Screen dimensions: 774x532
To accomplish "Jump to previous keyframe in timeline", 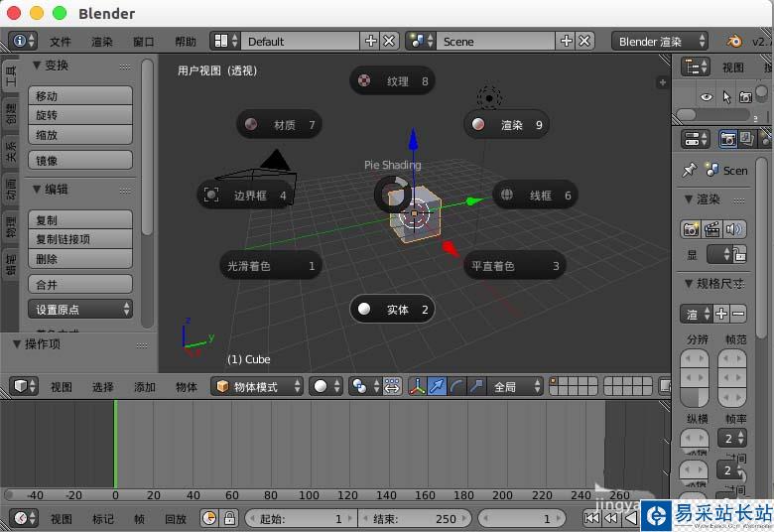I will [611, 518].
